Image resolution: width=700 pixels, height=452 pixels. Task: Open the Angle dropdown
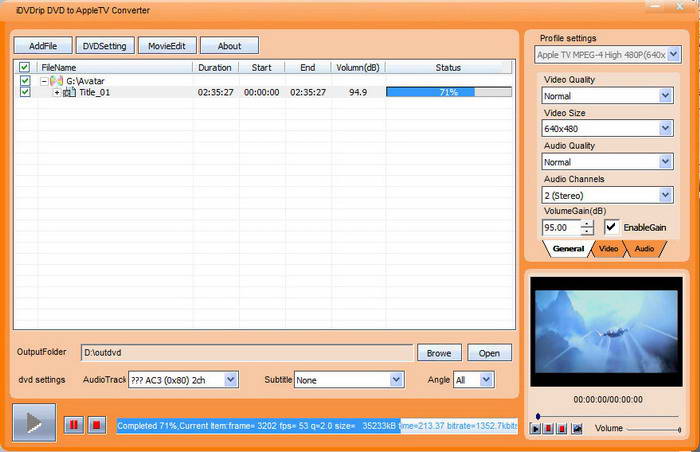[486, 380]
